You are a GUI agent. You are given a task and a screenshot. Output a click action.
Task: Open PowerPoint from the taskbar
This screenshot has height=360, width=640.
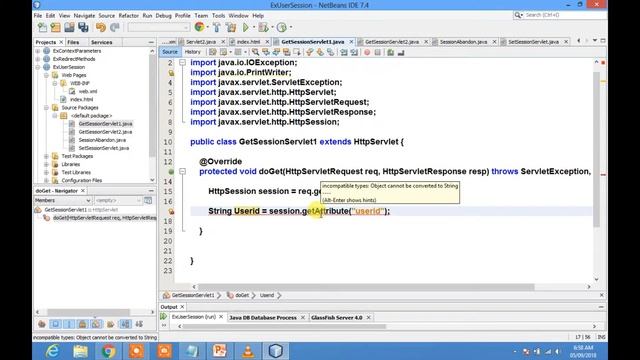[x=220, y=351]
